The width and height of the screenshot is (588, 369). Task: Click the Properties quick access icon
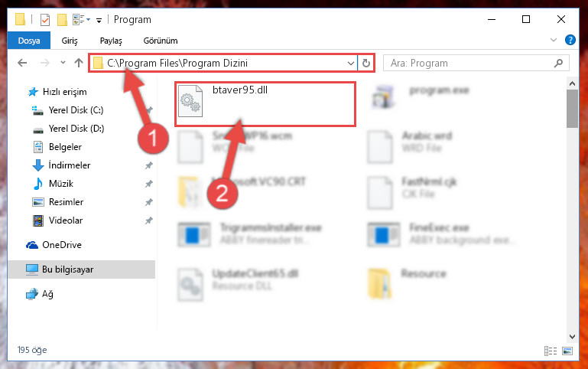(x=44, y=19)
